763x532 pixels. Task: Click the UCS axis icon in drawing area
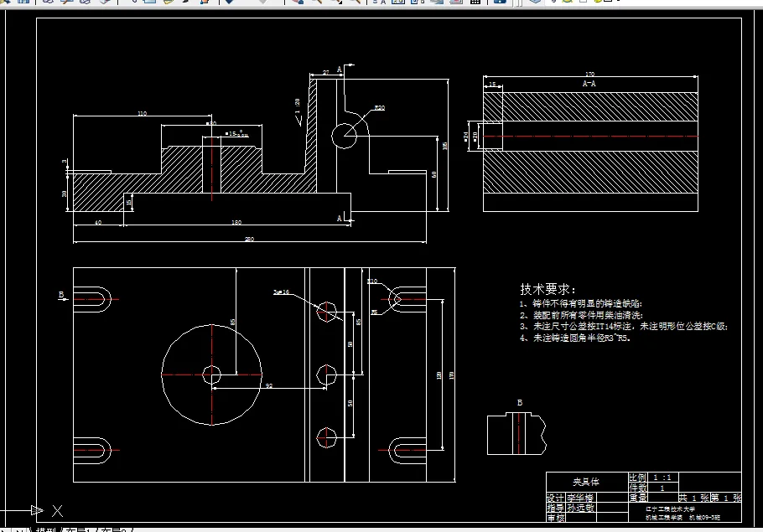click(35, 507)
